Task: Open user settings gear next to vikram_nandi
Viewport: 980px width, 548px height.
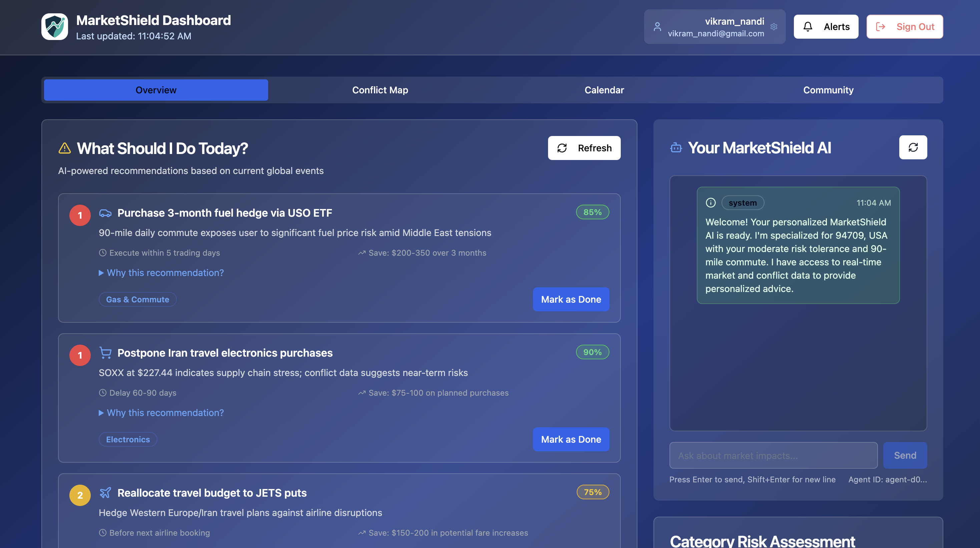Action: pyautogui.click(x=774, y=27)
